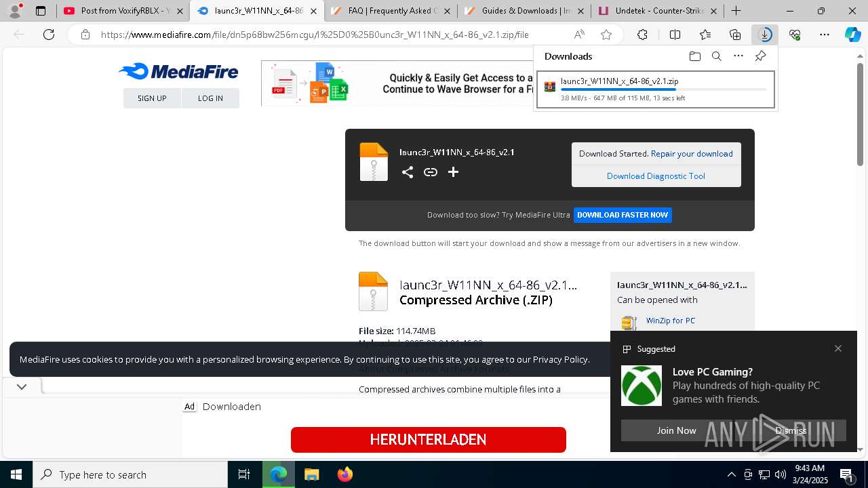Screen dimensions: 868x488
Task: Open the Extensions puzzle icon
Action: pyautogui.click(x=642, y=35)
